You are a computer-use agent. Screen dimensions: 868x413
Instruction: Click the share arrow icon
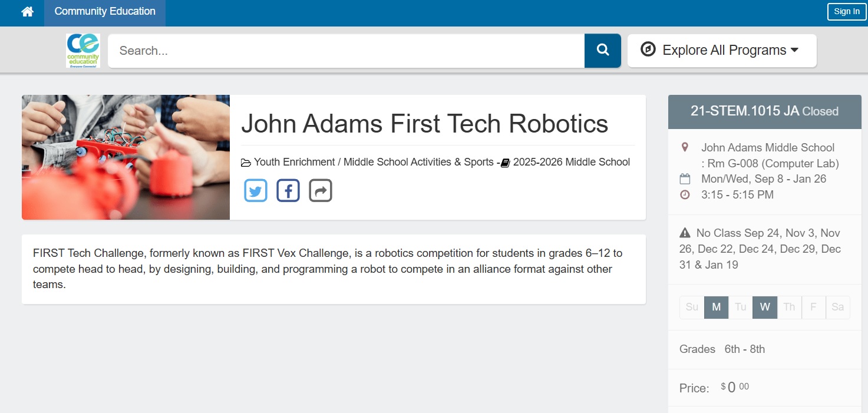click(x=321, y=191)
